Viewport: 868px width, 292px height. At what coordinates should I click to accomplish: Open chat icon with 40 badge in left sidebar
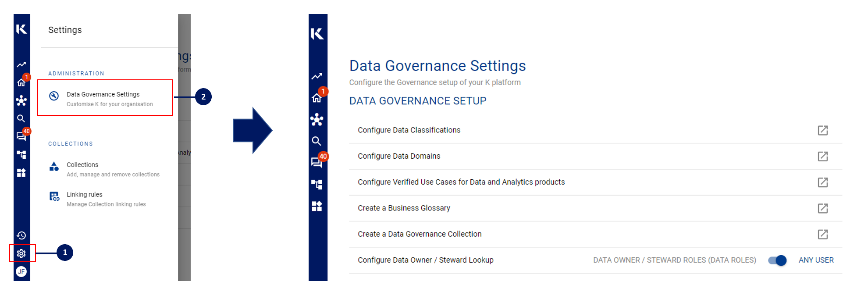pos(21,136)
